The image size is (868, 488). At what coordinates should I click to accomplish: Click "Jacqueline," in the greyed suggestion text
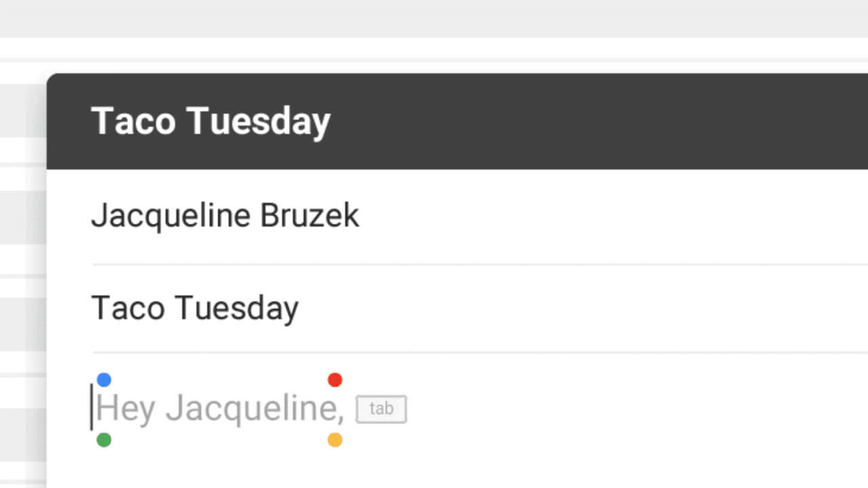(254, 409)
